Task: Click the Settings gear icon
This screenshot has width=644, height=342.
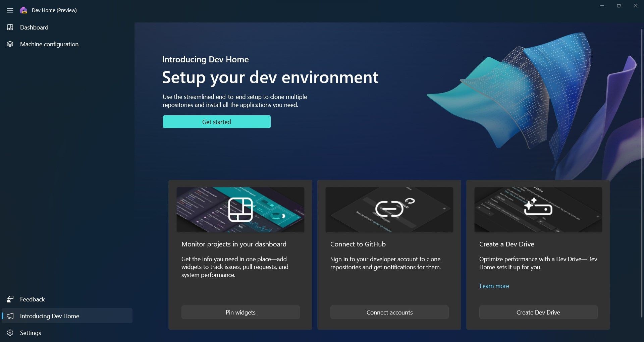Action: pos(10,333)
